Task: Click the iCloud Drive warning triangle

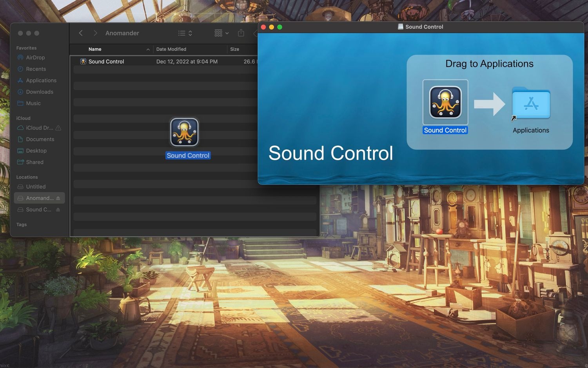Action: 58,128
